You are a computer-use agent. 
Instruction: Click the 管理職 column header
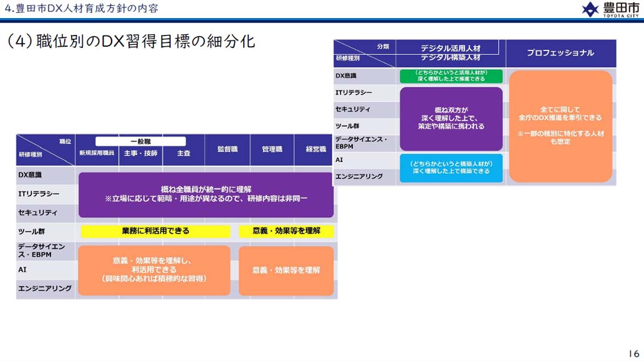click(x=272, y=150)
